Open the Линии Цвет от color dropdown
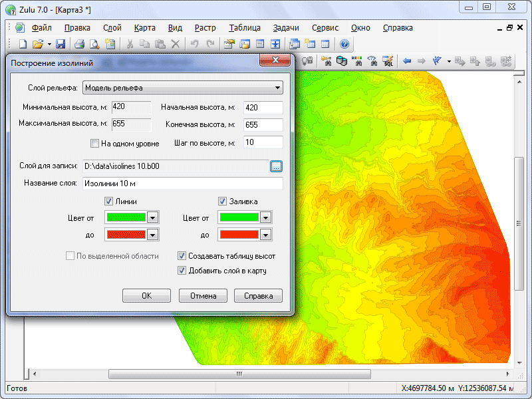This screenshot has width=532, height=399. tap(152, 217)
